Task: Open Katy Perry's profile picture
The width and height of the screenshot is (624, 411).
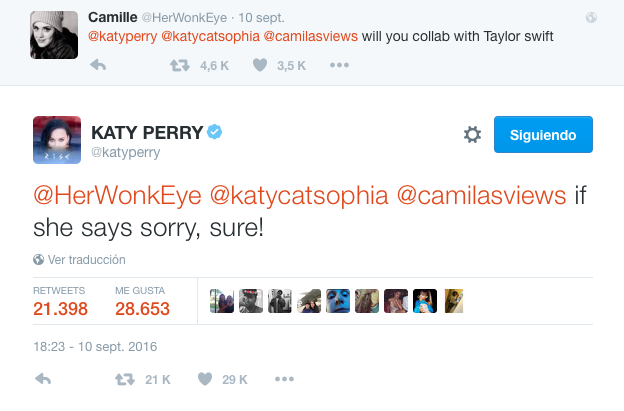Action: (x=57, y=141)
